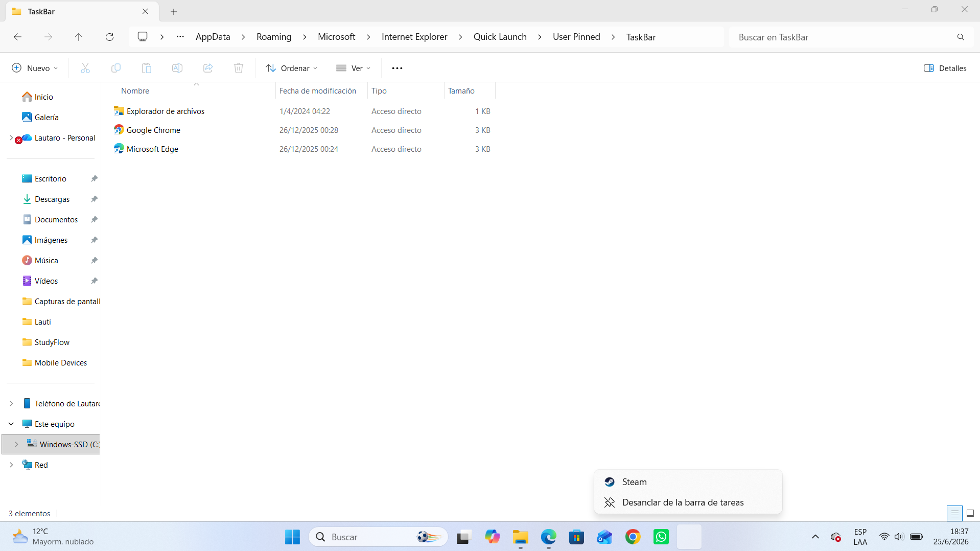Click the Rename icon in toolbar
The height and width of the screenshot is (551, 980).
[x=177, y=68]
